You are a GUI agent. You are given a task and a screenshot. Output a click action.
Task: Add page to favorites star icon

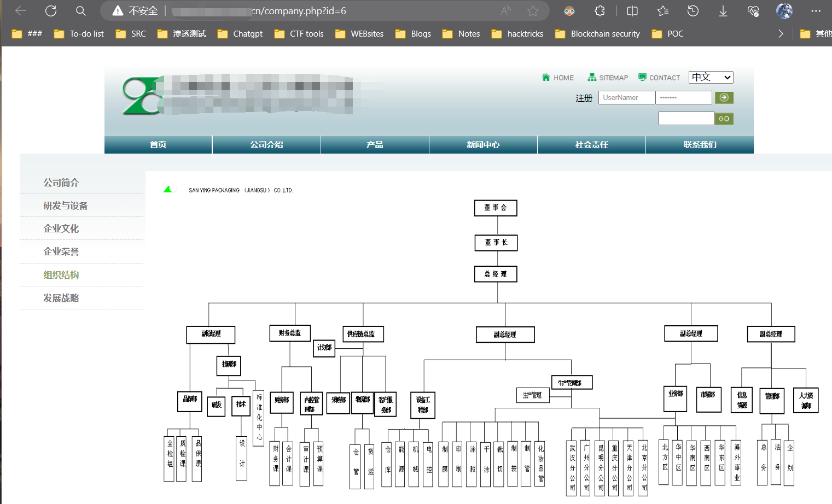click(533, 11)
